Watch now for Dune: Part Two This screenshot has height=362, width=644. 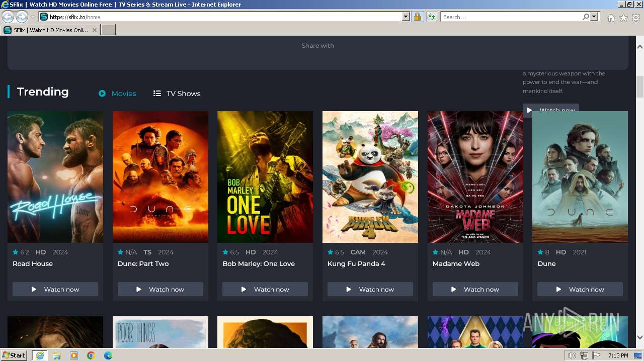[x=160, y=289]
